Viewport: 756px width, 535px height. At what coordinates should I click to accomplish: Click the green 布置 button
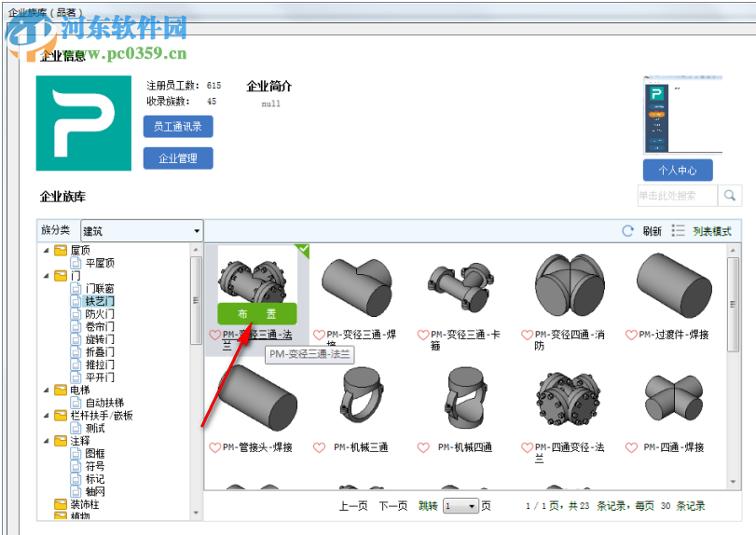click(x=257, y=314)
